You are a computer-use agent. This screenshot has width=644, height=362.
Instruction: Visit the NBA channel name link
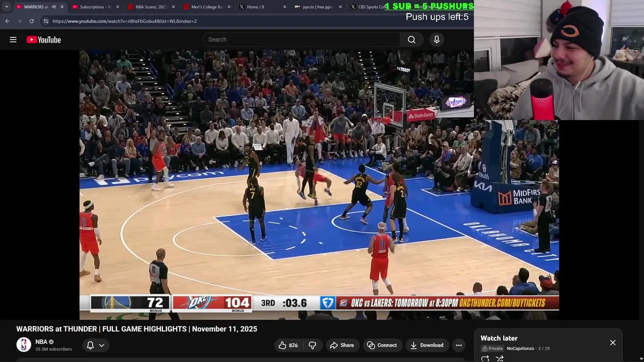pos(41,342)
